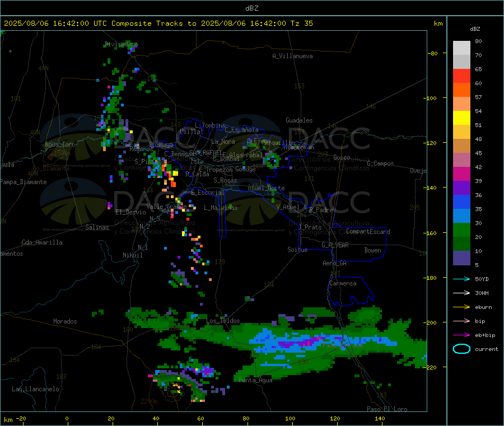The height and width of the screenshot is (426, 504).
Task: Click the composite tracks timestamp header text
Action: [x=158, y=24]
